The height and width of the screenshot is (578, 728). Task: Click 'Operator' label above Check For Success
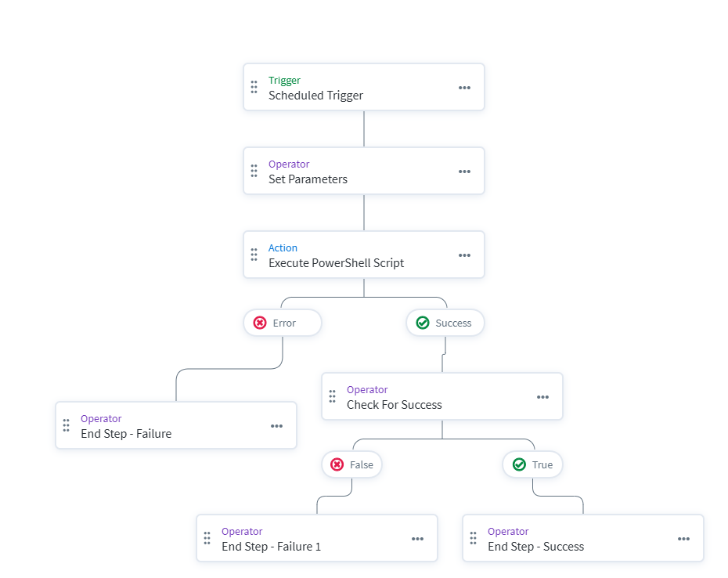tap(367, 389)
